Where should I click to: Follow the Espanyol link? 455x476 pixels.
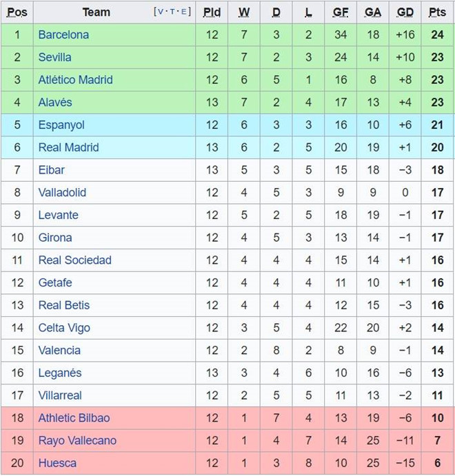[x=61, y=125]
